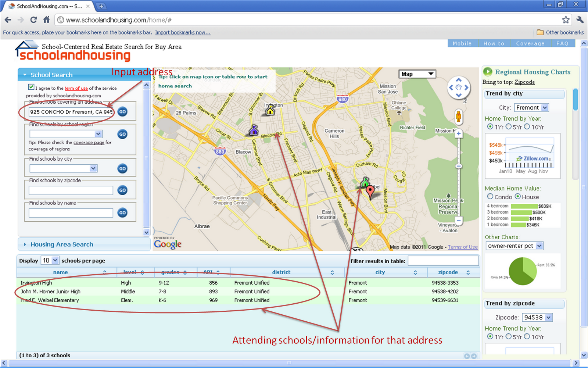This screenshot has width=588, height=368.
Task: Open the Map type dropdown
Action: [417, 74]
